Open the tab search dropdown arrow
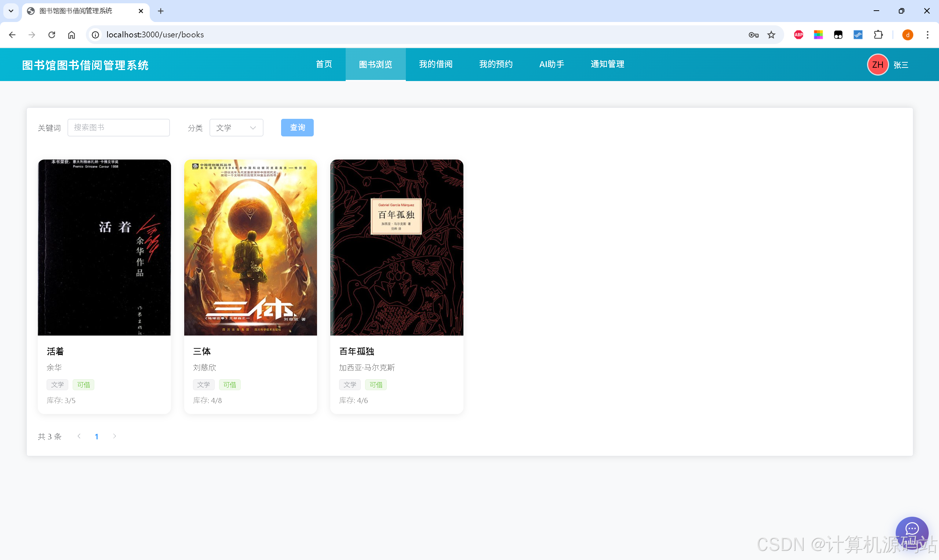The height and width of the screenshot is (560, 939). coord(11,11)
